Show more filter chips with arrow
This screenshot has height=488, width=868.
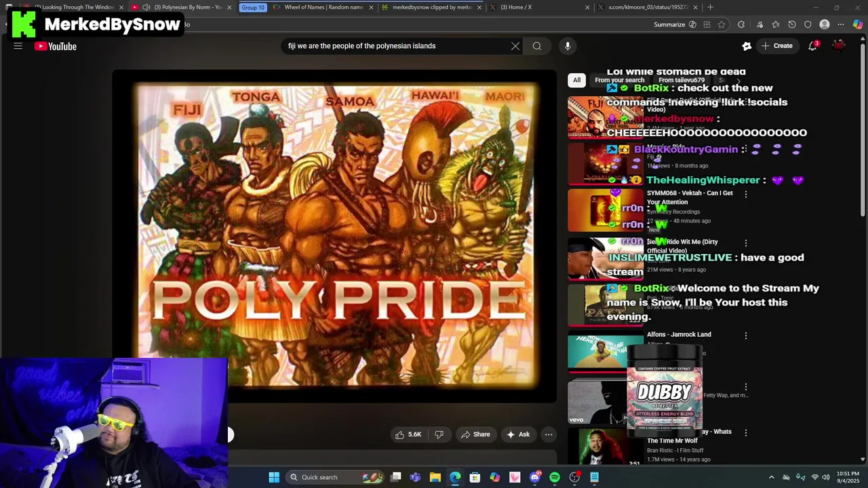click(738, 80)
